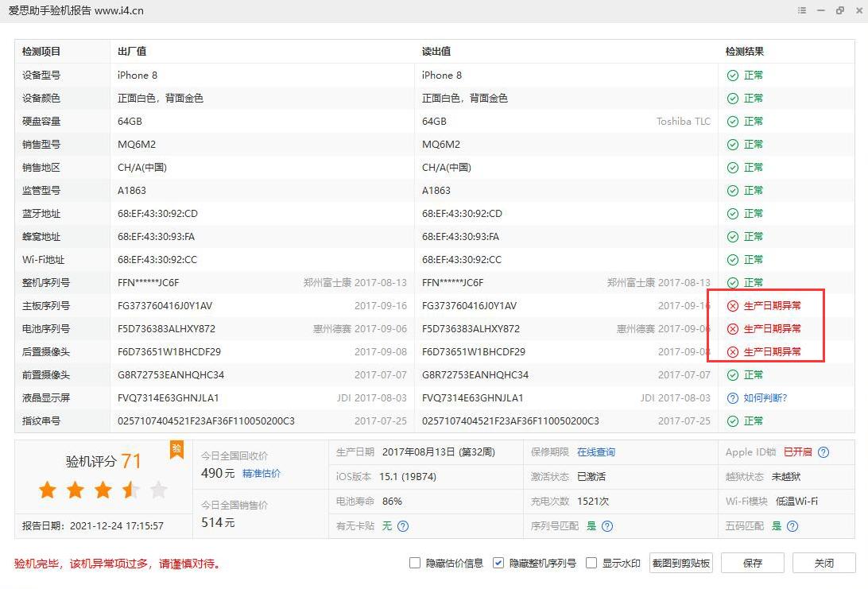Click question mark icon beside 序列号匹配

point(606,525)
